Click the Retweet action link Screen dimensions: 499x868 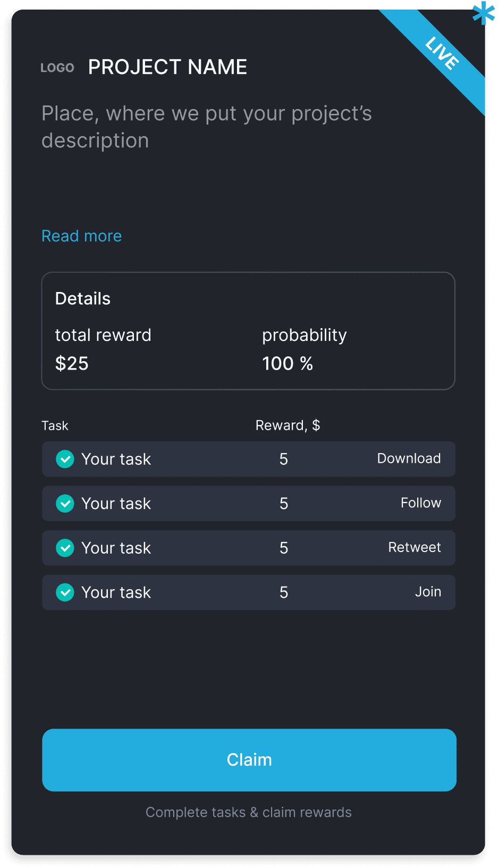(415, 547)
